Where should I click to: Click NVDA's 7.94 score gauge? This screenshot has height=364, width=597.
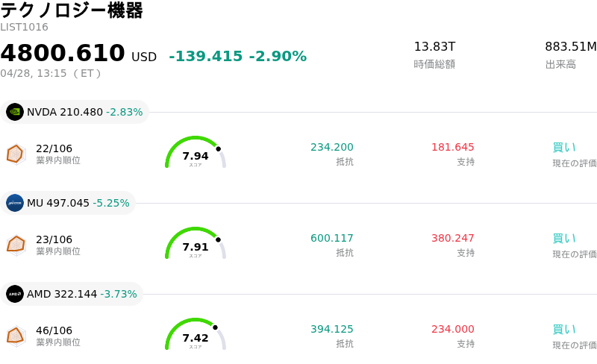coord(195,154)
